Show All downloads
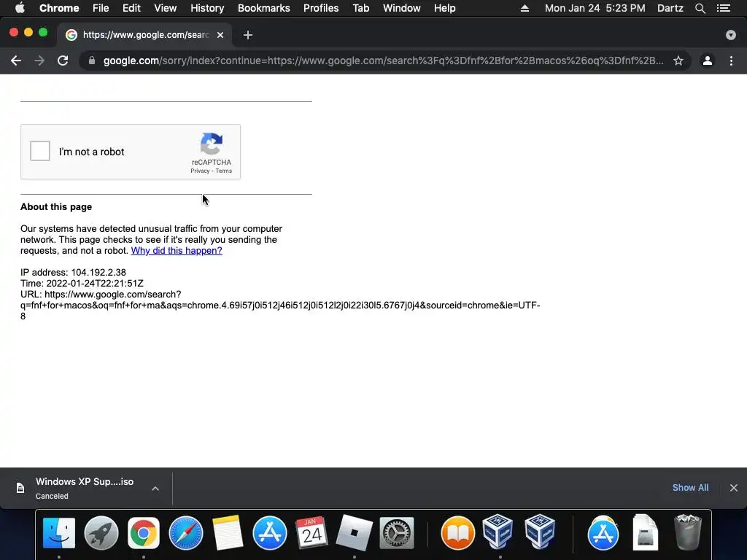Screen dimensions: 747x560 click(x=690, y=488)
